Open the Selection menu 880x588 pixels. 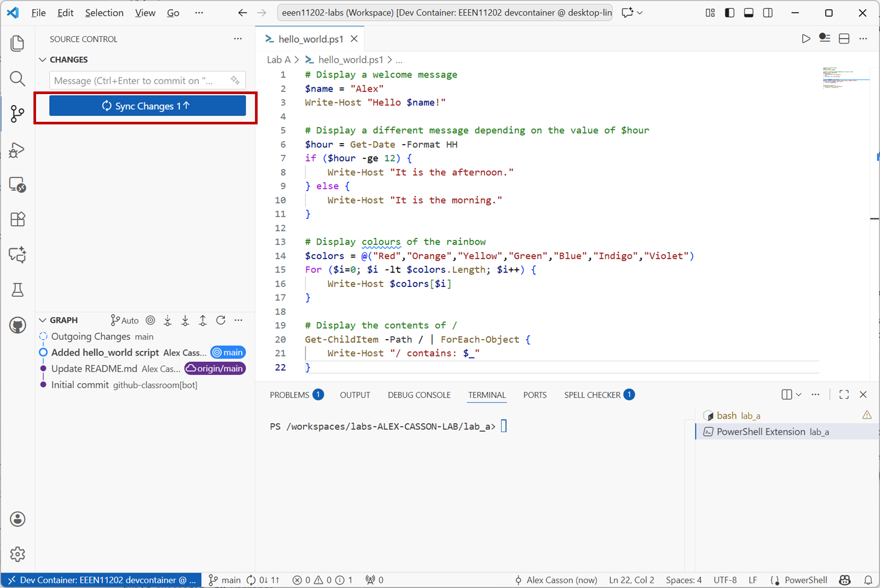pyautogui.click(x=104, y=13)
